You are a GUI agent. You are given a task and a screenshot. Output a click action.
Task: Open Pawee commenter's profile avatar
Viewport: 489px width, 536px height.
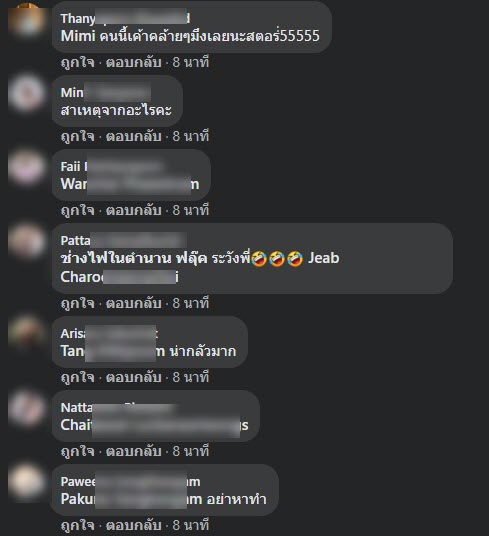(26, 482)
